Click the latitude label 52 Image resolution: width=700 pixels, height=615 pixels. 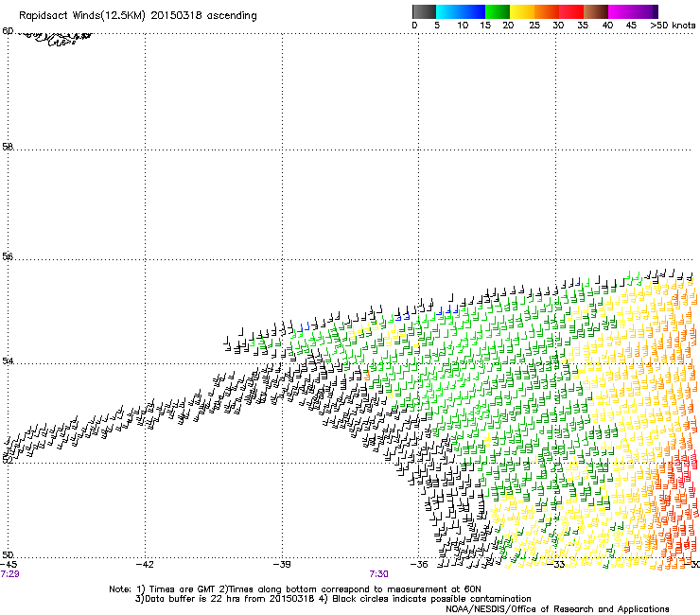click(x=8, y=459)
